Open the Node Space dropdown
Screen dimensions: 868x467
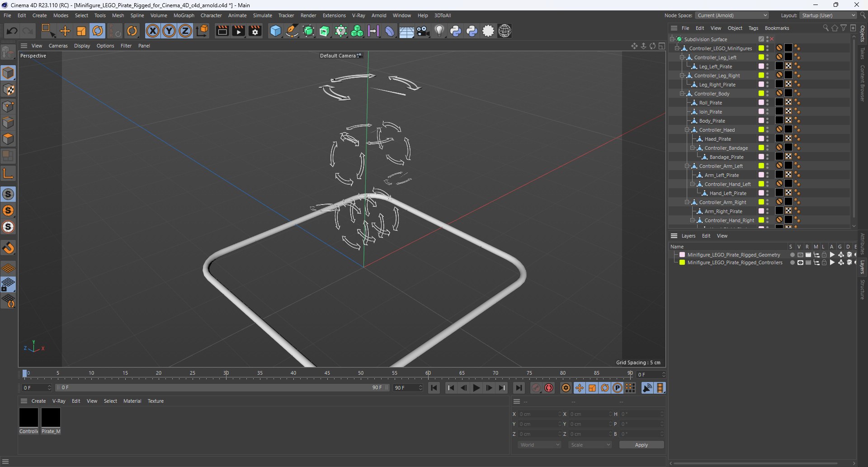coord(731,15)
